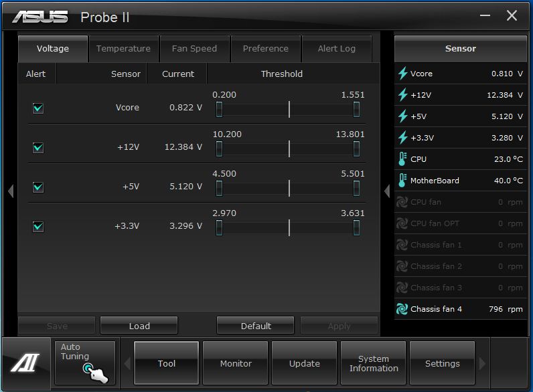Click the Apply button
Screen dimensions: 533x392
click(339, 326)
